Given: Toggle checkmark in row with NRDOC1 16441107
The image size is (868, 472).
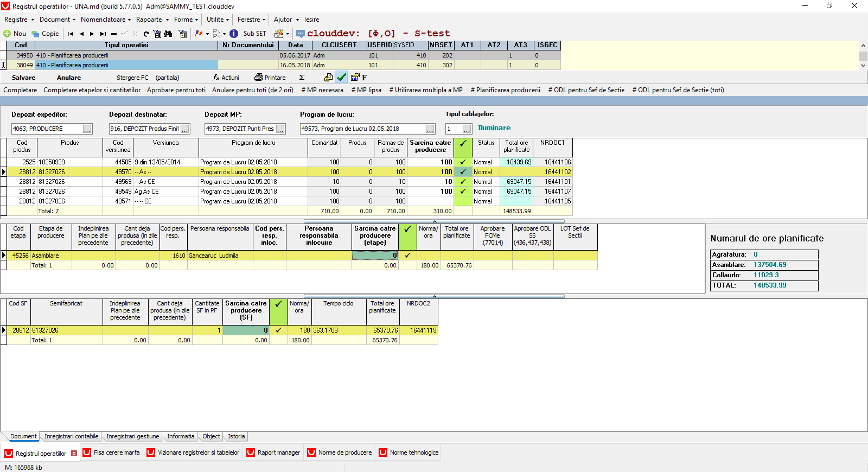Looking at the screenshot, I should (x=463, y=192).
